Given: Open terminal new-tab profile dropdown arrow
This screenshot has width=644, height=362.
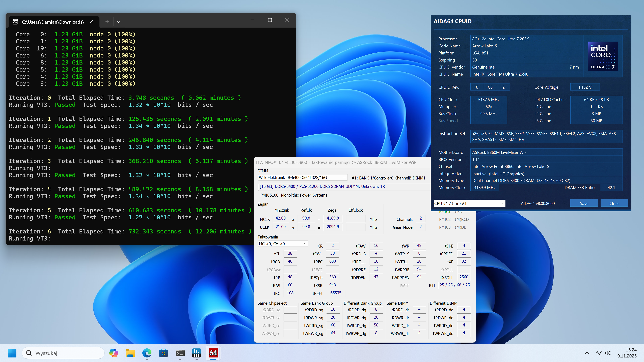Looking at the screenshot, I should click(119, 22).
